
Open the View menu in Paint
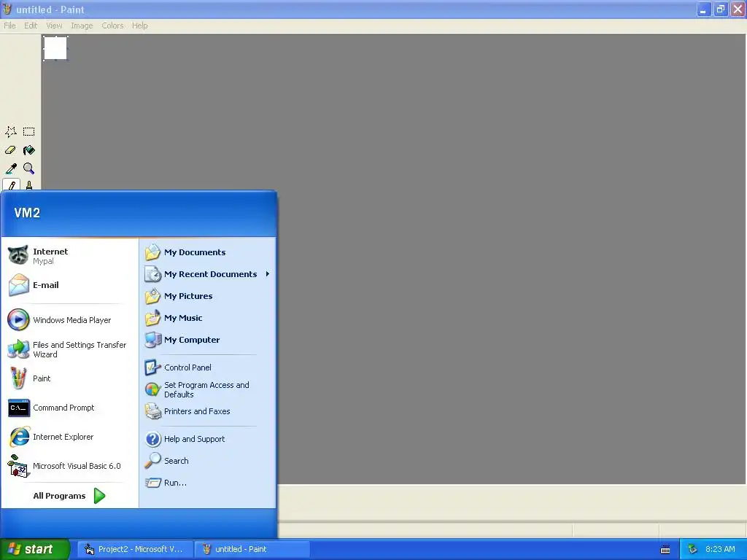[54, 26]
